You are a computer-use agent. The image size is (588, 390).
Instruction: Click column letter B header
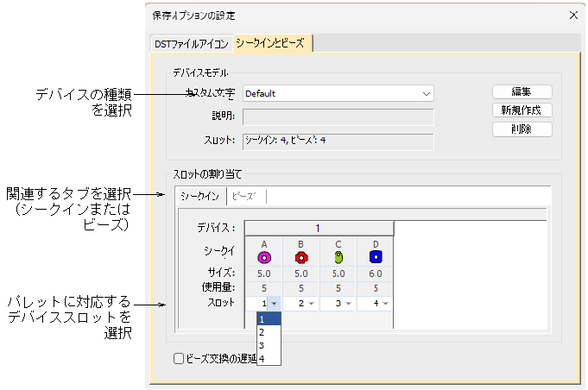click(300, 245)
